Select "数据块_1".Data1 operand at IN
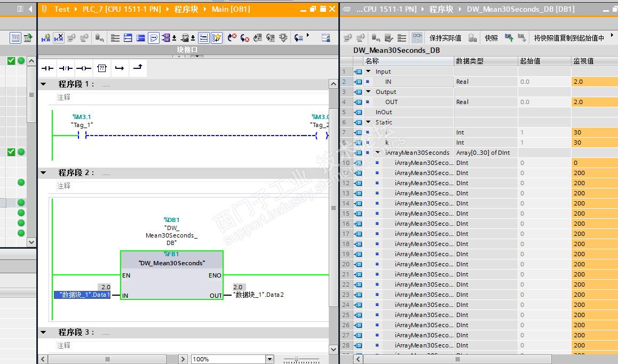Image resolution: width=618 pixels, height=364 pixels. (82, 295)
